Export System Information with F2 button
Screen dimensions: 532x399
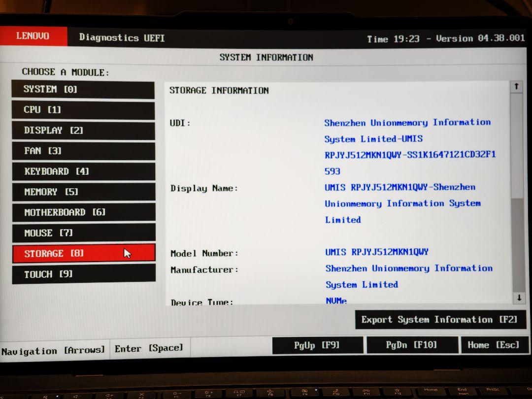click(x=440, y=320)
